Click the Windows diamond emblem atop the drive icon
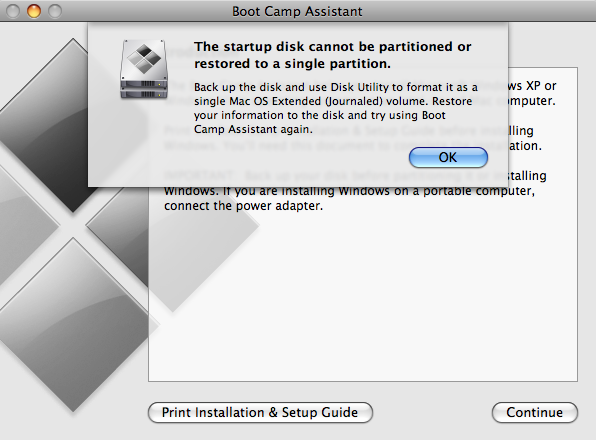Viewport: 596px width, 440px height. coord(144,59)
